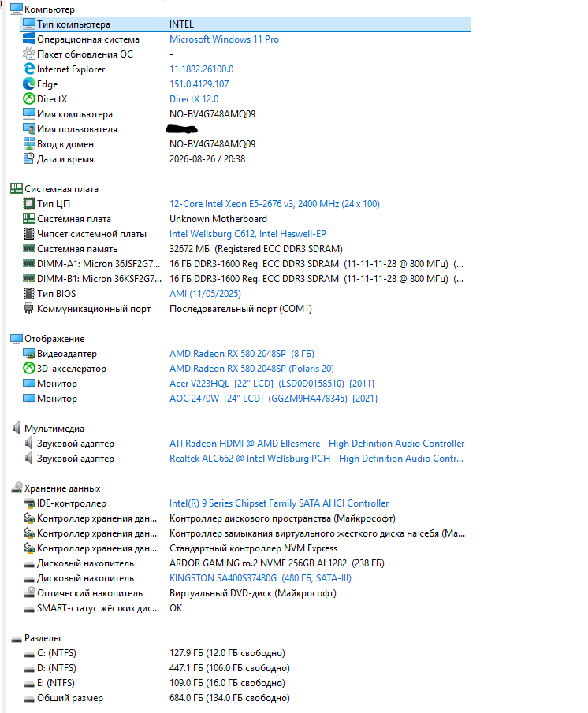Screen dimensions: 588x713
Task: Click the Разделы drive section icon
Action: [17, 638]
